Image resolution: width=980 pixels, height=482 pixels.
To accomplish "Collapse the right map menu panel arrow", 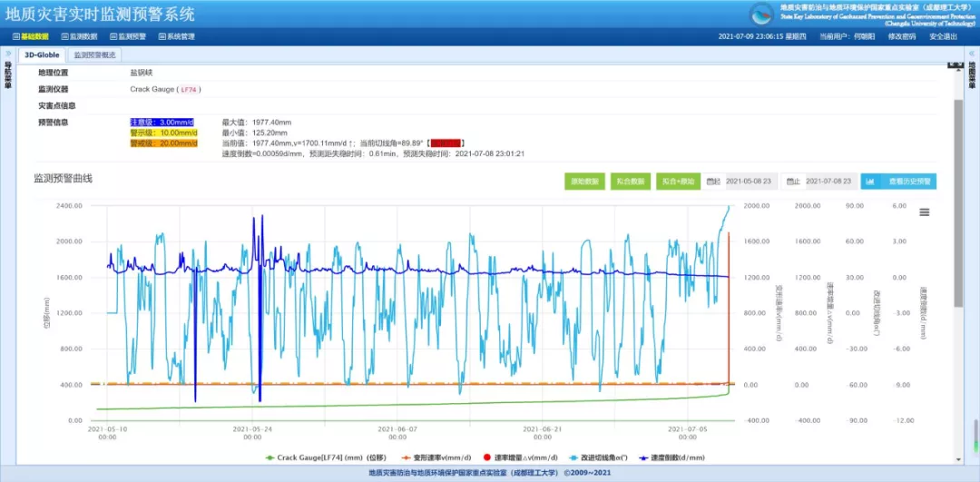I will [971, 54].
